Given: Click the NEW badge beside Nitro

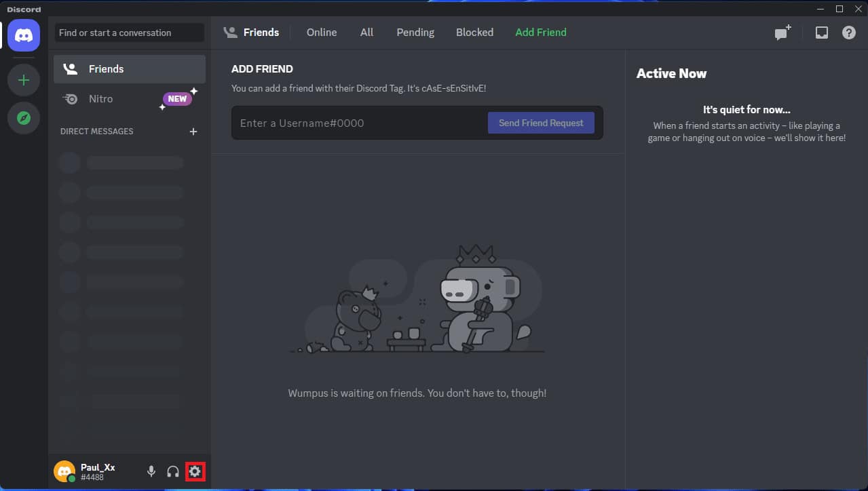Looking at the screenshot, I should point(177,99).
